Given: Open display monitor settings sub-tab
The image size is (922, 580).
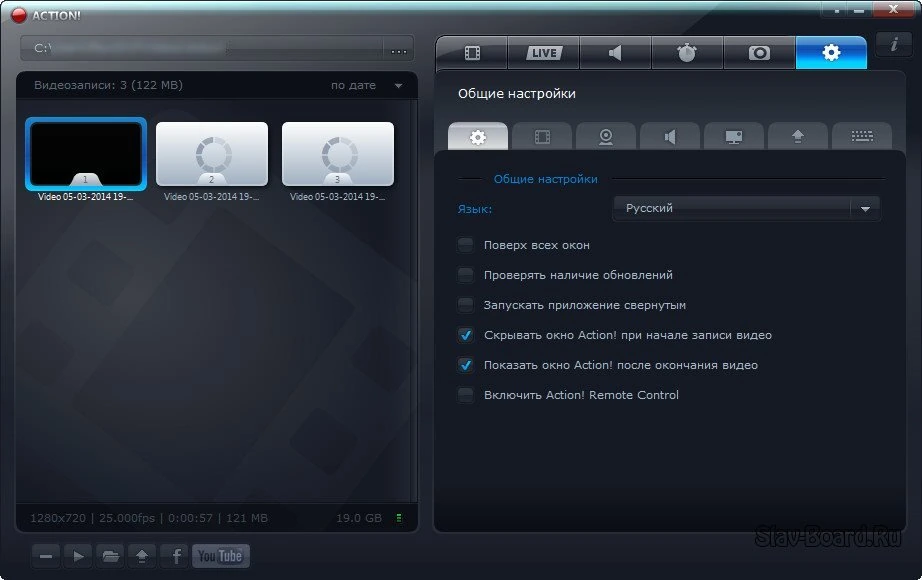Looking at the screenshot, I should [x=734, y=137].
